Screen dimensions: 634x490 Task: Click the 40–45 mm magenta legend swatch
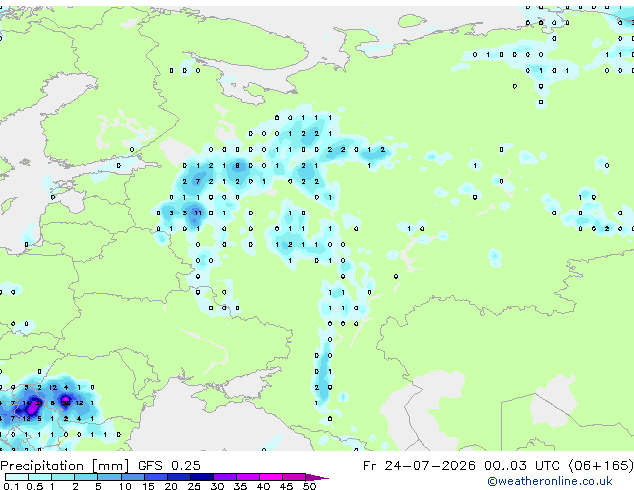[271, 477]
